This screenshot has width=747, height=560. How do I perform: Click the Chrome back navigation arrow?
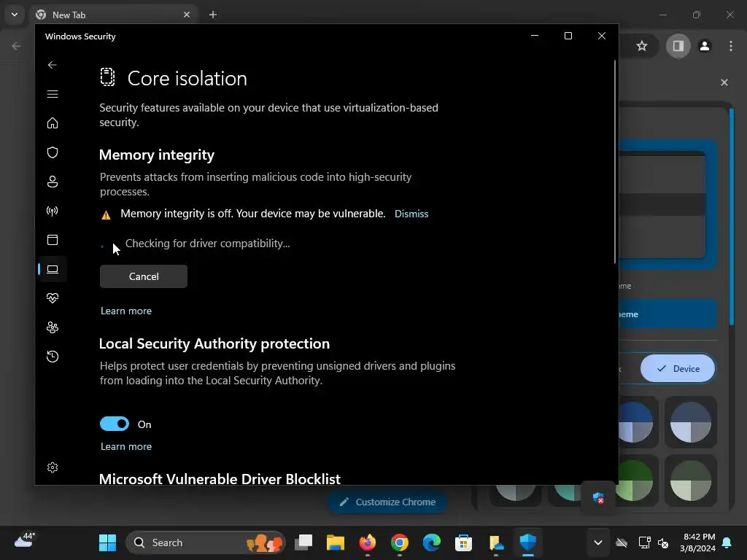16,46
